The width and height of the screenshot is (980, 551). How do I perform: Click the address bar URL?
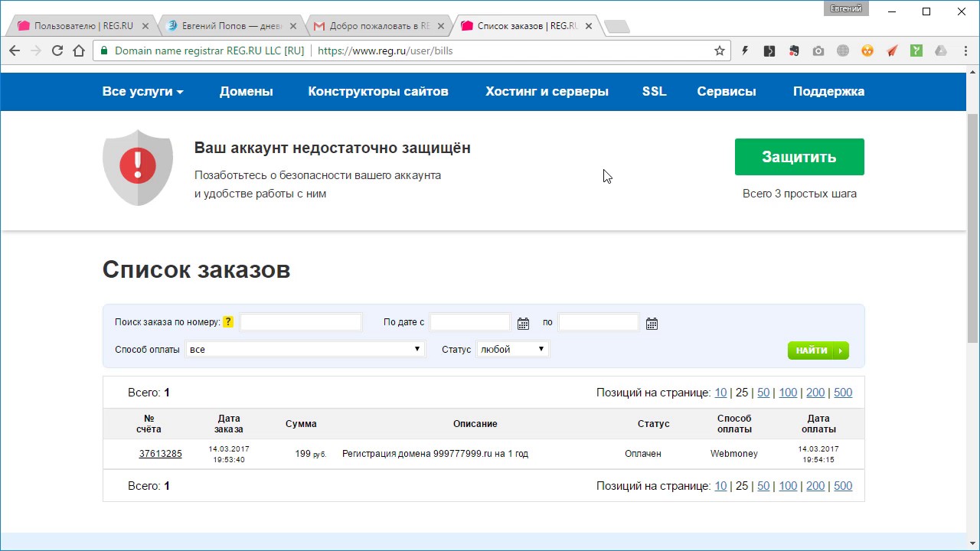click(385, 51)
